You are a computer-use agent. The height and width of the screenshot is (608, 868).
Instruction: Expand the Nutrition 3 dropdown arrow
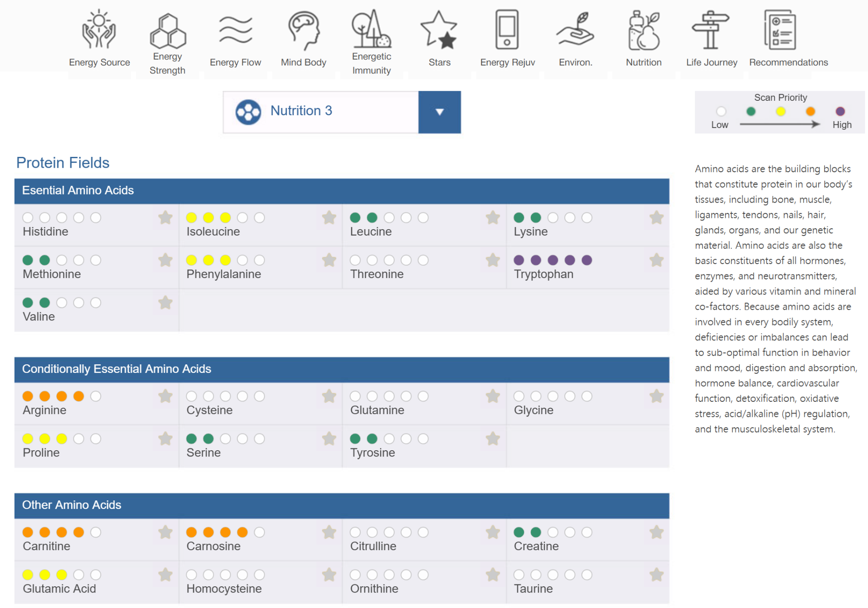[439, 112]
